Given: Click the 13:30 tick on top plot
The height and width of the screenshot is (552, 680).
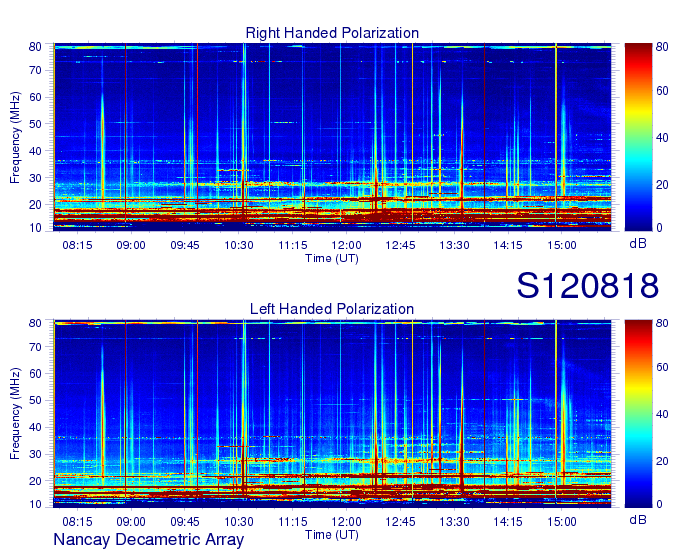Looking at the screenshot, I should (x=454, y=245).
